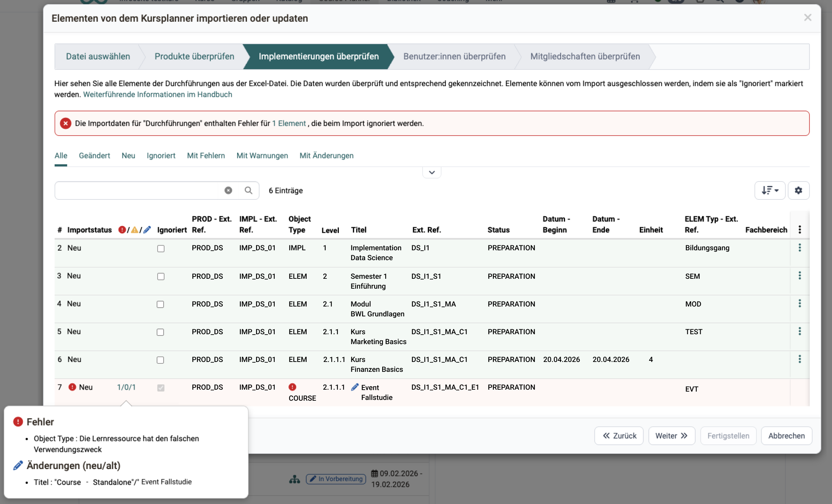The image size is (832, 504).
Task: Enable Ignoriert for Kurs Marketing Basics
Action: pos(161,332)
